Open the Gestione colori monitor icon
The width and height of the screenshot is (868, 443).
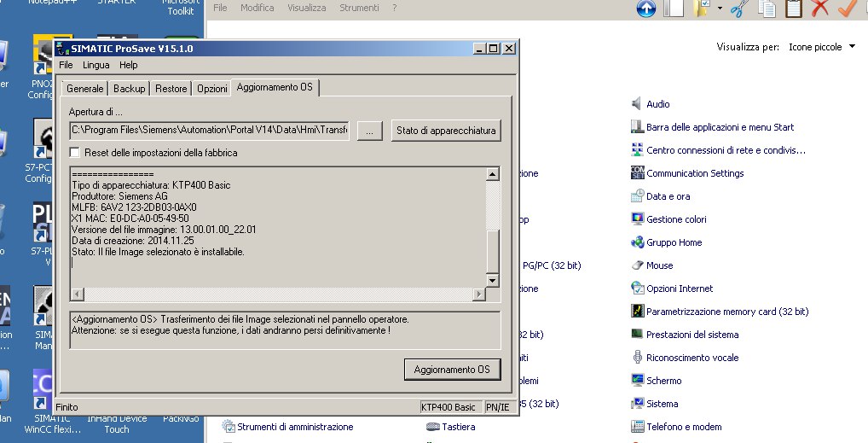pos(637,219)
